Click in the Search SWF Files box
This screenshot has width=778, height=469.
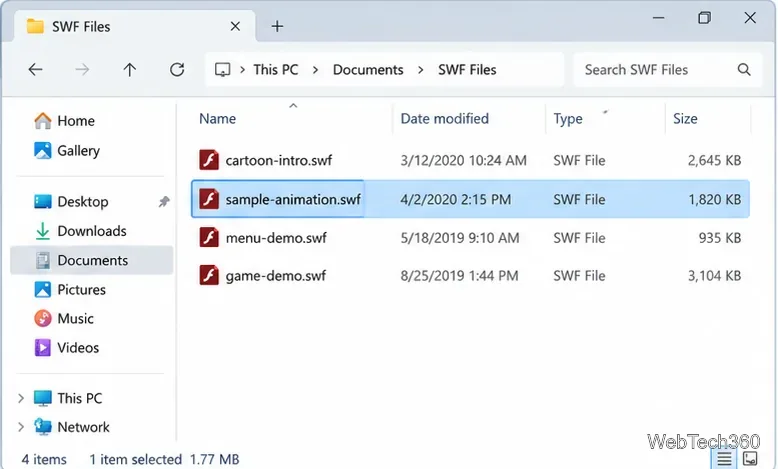[667, 69]
